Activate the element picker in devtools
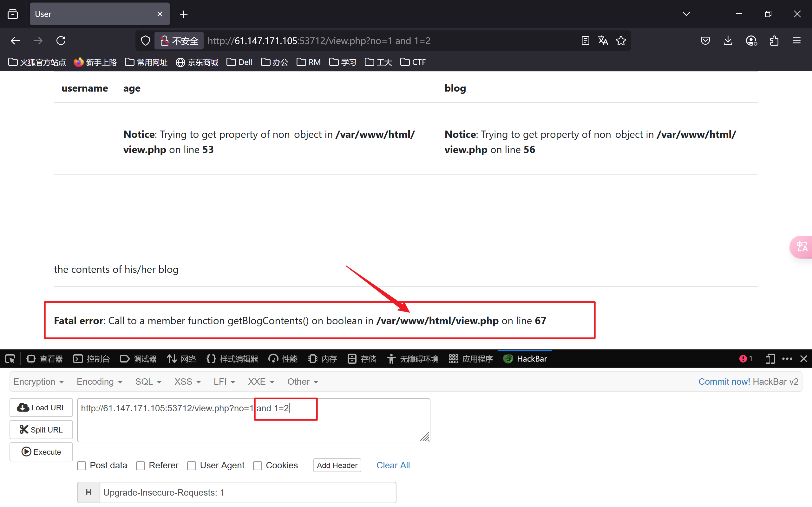This screenshot has height=507, width=812. [10, 359]
